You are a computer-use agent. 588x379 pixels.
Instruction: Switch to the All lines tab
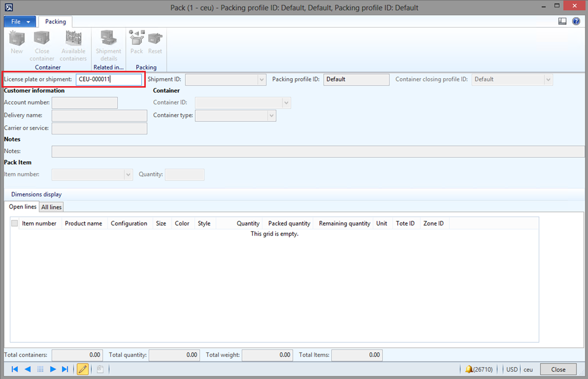(51, 207)
